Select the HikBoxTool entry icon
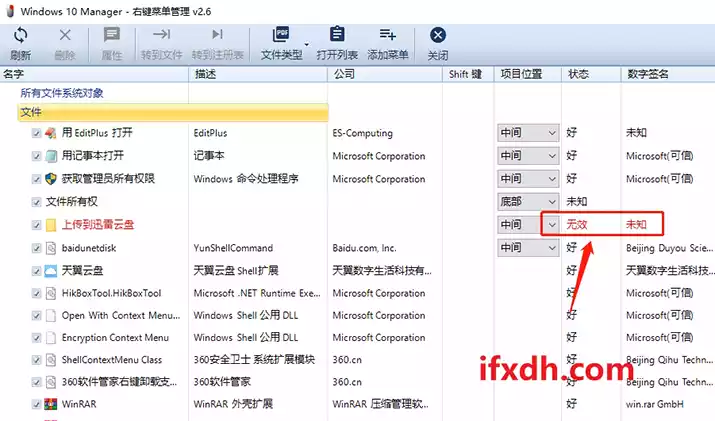The width and height of the screenshot is (715, 421). [51, 293]
